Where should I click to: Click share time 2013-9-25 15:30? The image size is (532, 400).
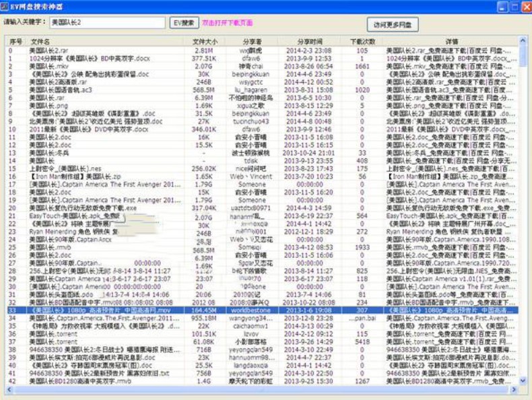(x=308, y=381)
